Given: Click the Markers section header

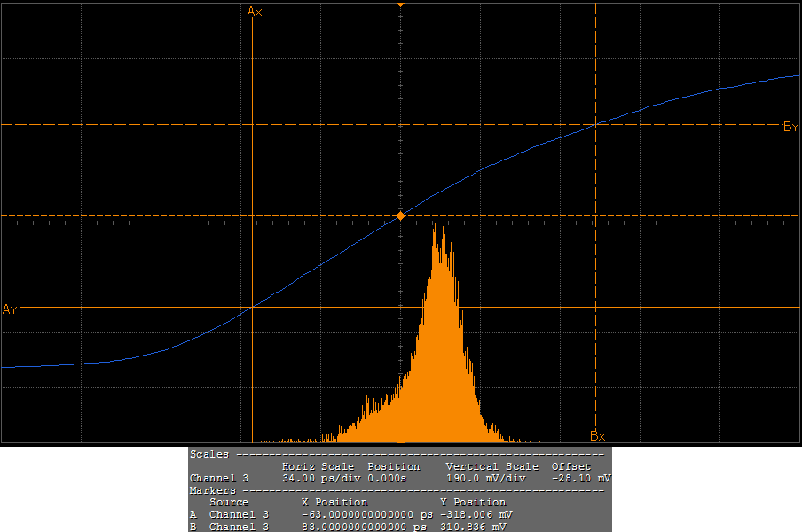Looking at the screenshot, I should tap(213, 490).
